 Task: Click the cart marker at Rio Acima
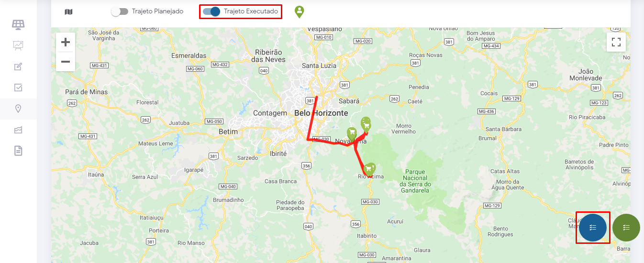369,170
